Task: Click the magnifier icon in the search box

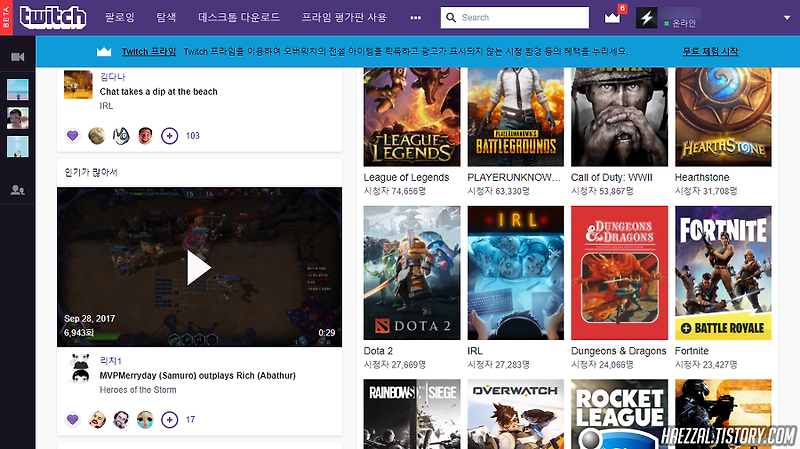Action: click(x=451, y=17)
